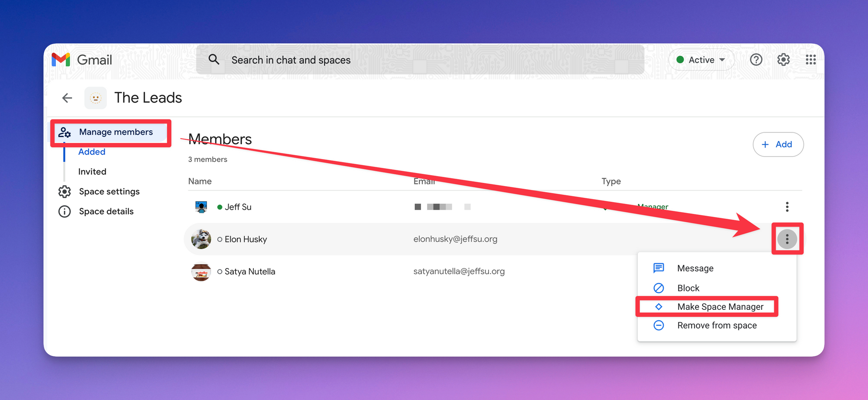Click the Elon Husky name
This screenshot has width=868, height=400.
(246, 239)
